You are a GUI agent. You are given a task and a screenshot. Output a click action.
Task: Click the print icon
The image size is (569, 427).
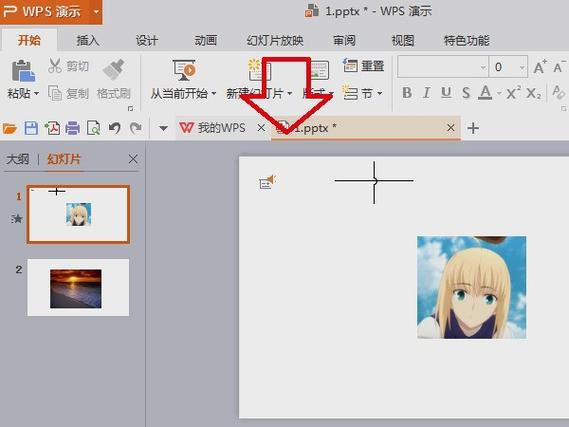click(73, 128)
